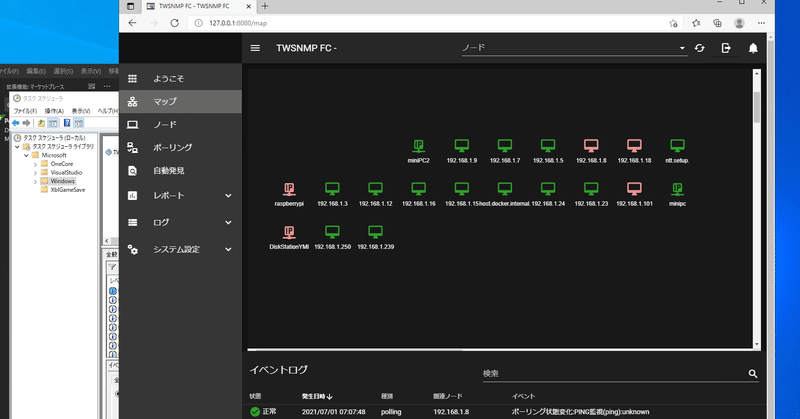Open a new browser tab
The height and width of the screenshot is (419, 800).
265,6
